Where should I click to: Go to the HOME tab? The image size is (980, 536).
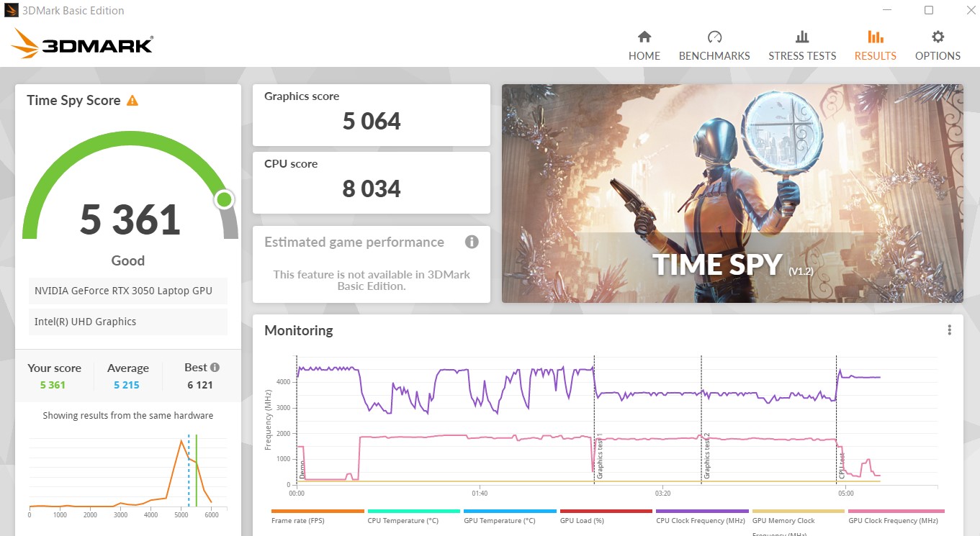[x=644, y=46]
